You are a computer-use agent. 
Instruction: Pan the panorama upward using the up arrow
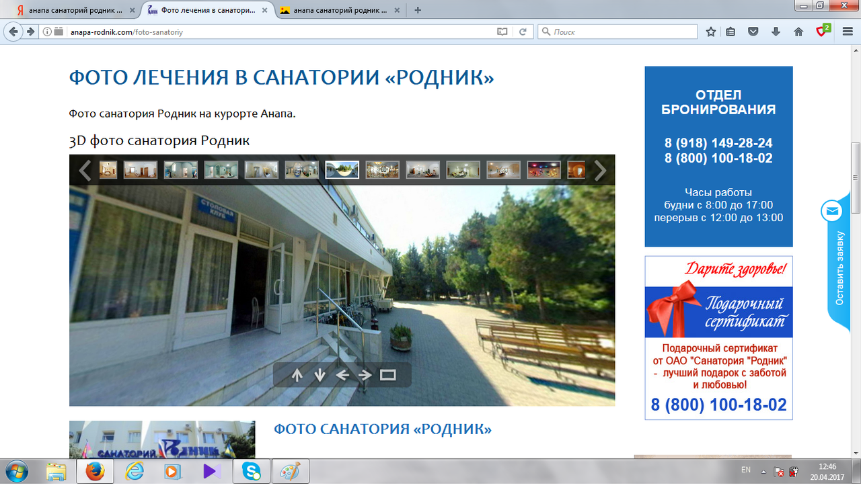coord(297,376)
